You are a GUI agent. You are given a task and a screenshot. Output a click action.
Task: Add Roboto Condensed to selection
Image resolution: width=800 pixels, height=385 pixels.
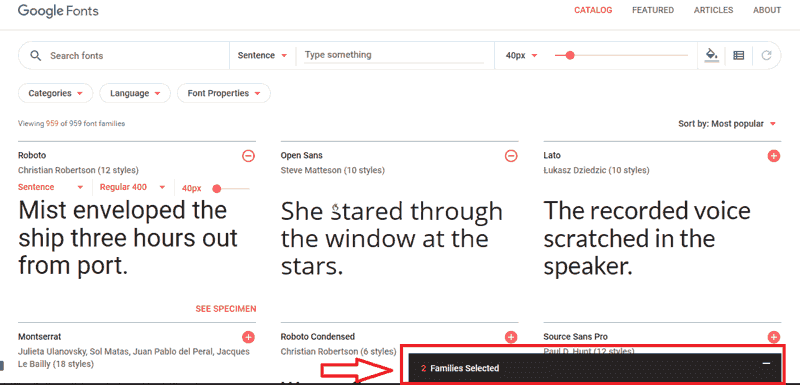[511, 337]
